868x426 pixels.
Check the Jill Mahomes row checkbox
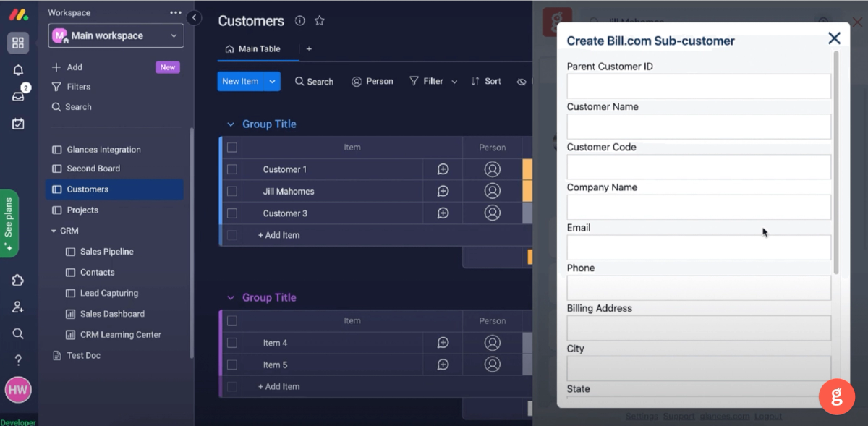231,192
